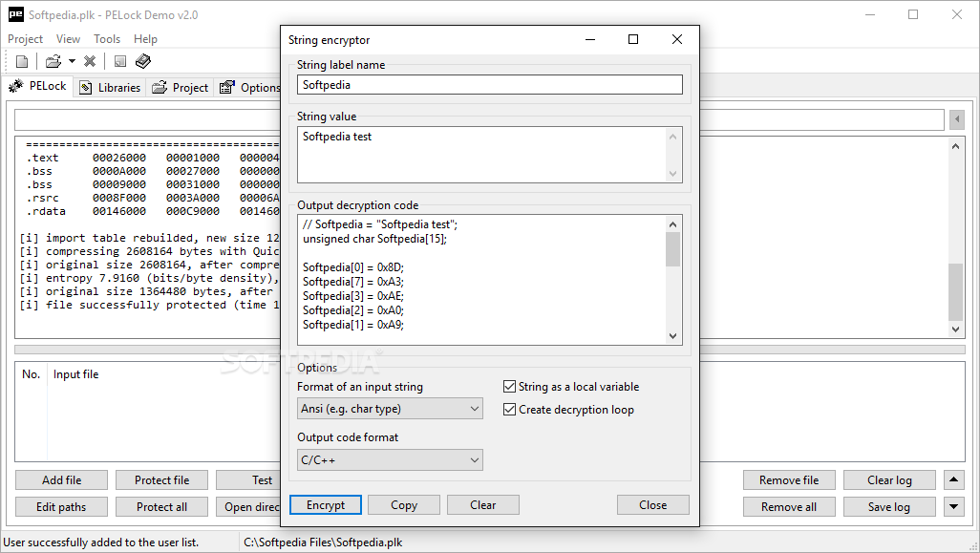Click the Copy button in String encryptor
Screen dimensions: 980x553
[404, 505]
